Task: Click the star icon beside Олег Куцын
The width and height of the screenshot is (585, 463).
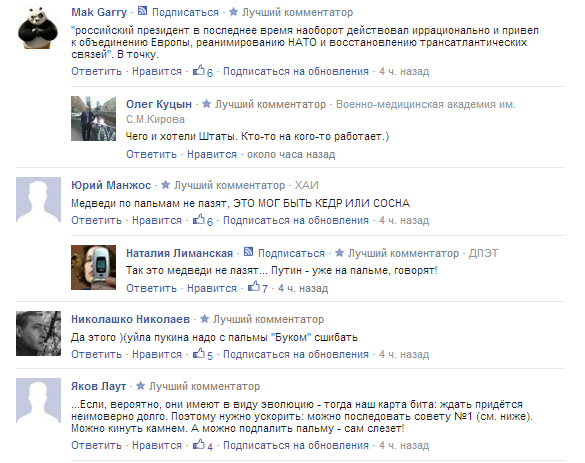Action: 206,104
